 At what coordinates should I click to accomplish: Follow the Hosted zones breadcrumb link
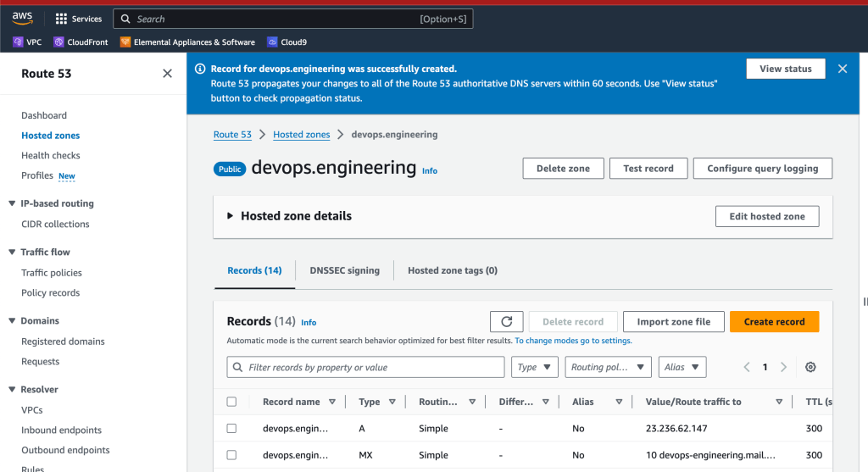tap(301, 135)
